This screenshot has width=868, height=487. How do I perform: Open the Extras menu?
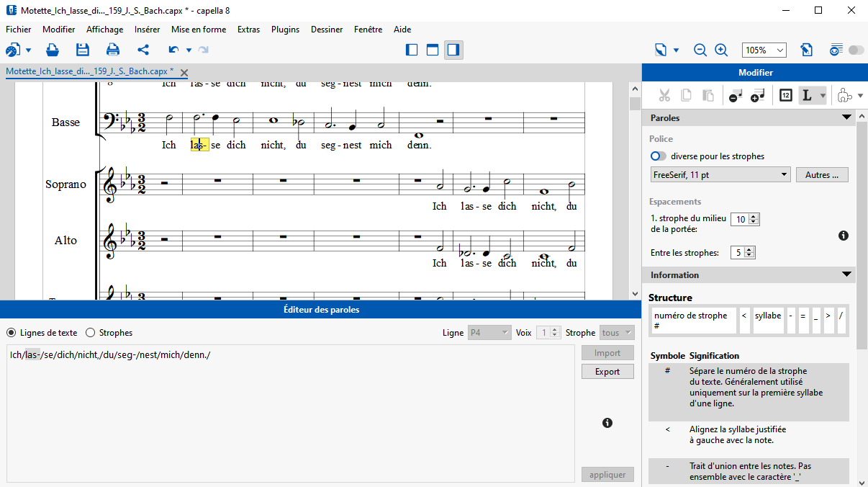point(249,30)
